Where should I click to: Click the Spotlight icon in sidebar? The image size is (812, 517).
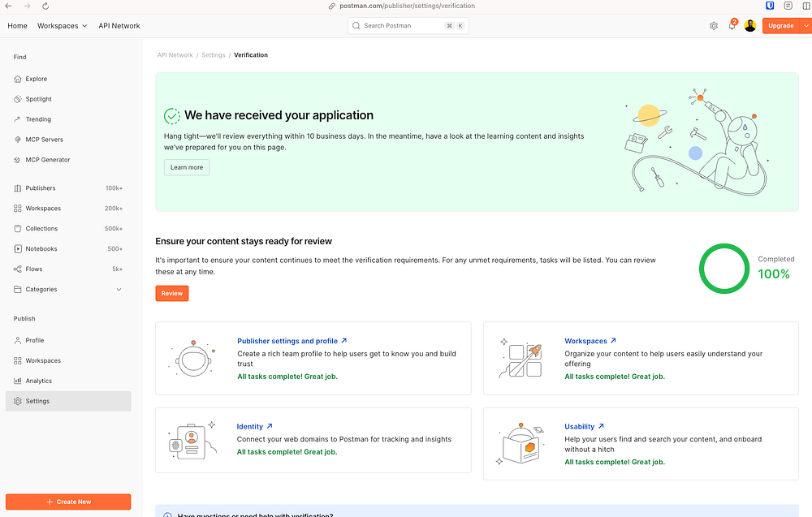click(18, 99)
